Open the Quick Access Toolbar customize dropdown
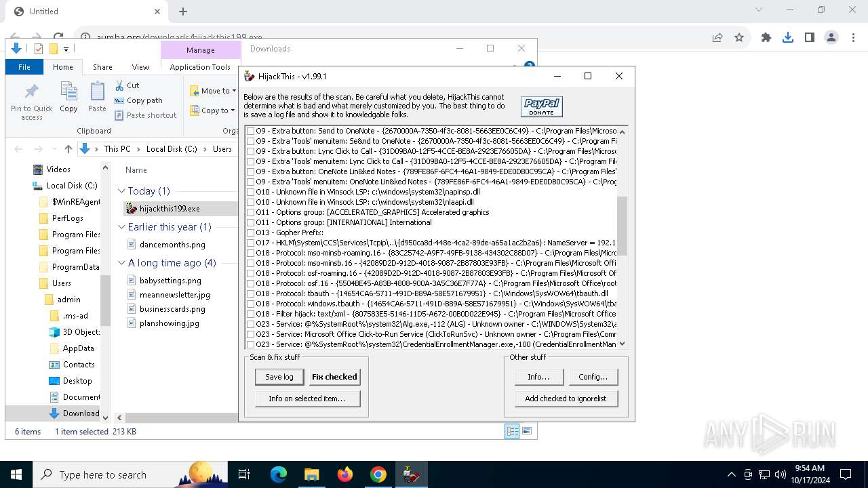Image resolution: width=868 pixels, height=488 pixels. pos(66,49)
